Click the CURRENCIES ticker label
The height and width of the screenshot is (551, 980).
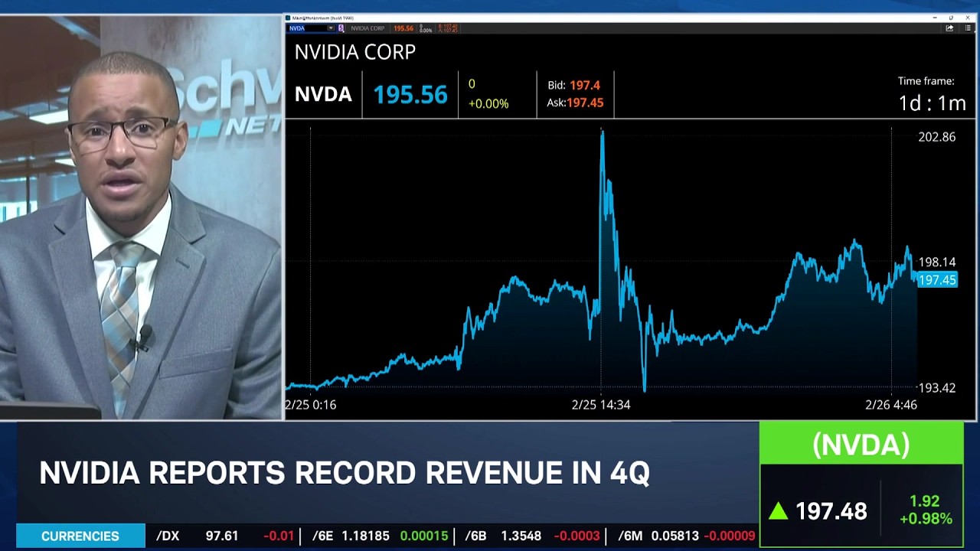80,536
